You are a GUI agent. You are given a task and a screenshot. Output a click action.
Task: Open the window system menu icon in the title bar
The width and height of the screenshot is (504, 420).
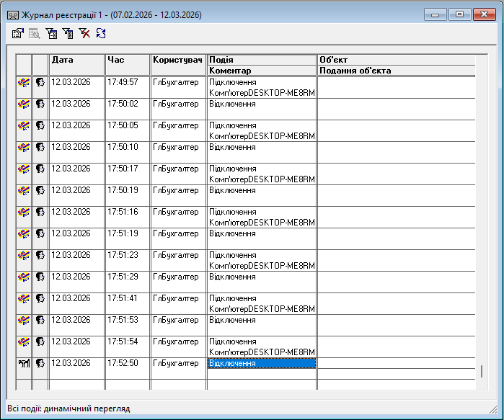[x=12, y=14]
